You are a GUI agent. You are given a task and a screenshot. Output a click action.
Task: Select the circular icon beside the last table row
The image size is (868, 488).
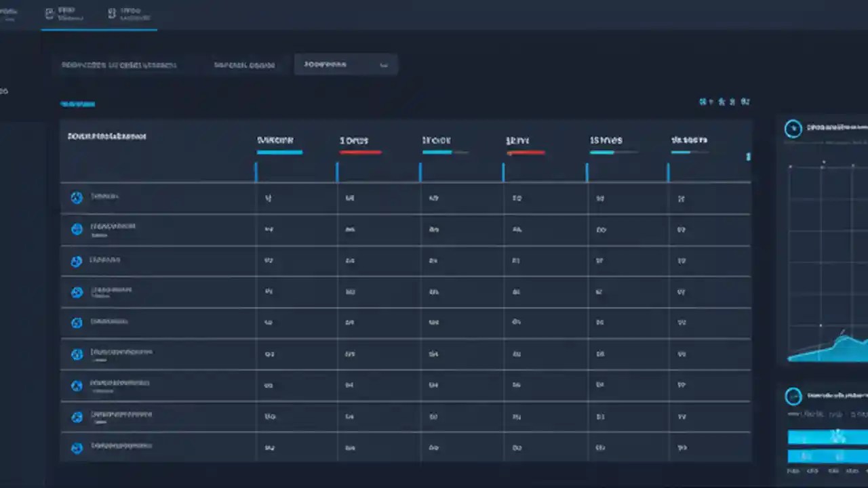(x=77, y=447)
